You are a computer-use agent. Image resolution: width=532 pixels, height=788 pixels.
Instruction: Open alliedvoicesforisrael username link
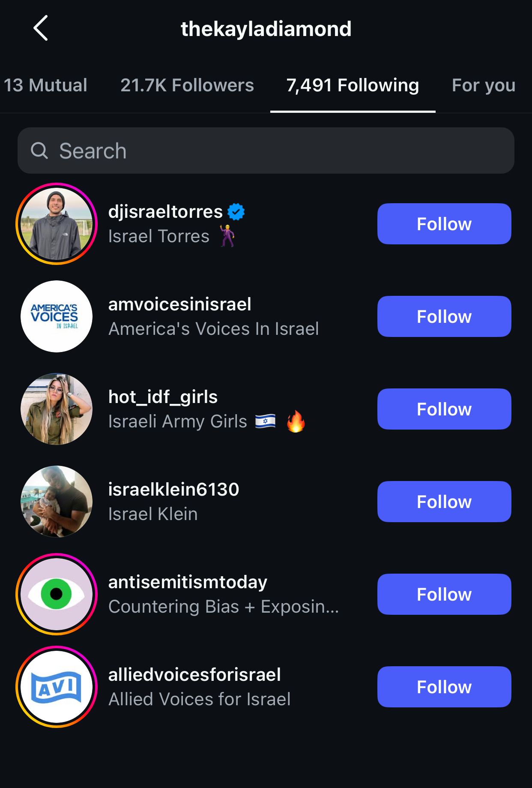click(x=194, y=674)
